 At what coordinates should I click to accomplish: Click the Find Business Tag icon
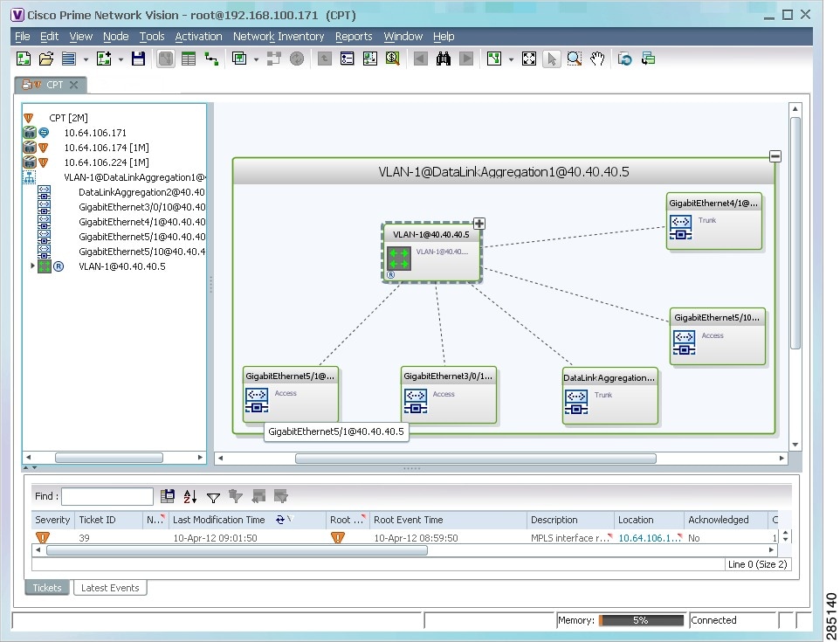pyautogui.click(x=393, y=59)
